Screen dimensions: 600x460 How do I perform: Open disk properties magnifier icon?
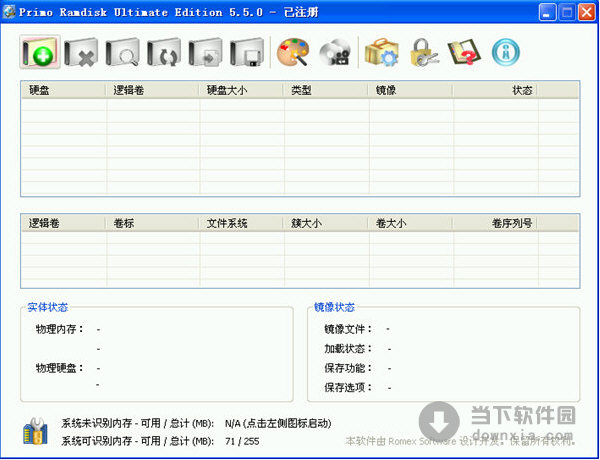(122, 52)
